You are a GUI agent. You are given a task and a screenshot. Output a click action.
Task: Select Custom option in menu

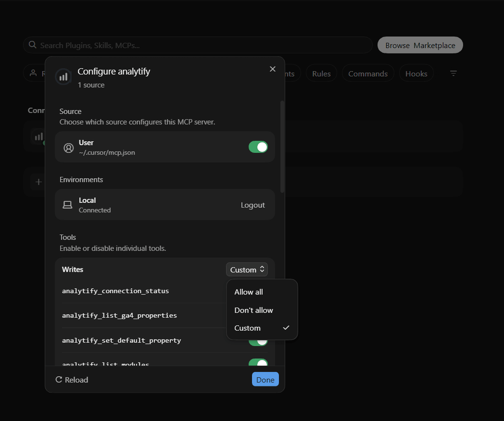pyautogui.click(x=262, y=328)
